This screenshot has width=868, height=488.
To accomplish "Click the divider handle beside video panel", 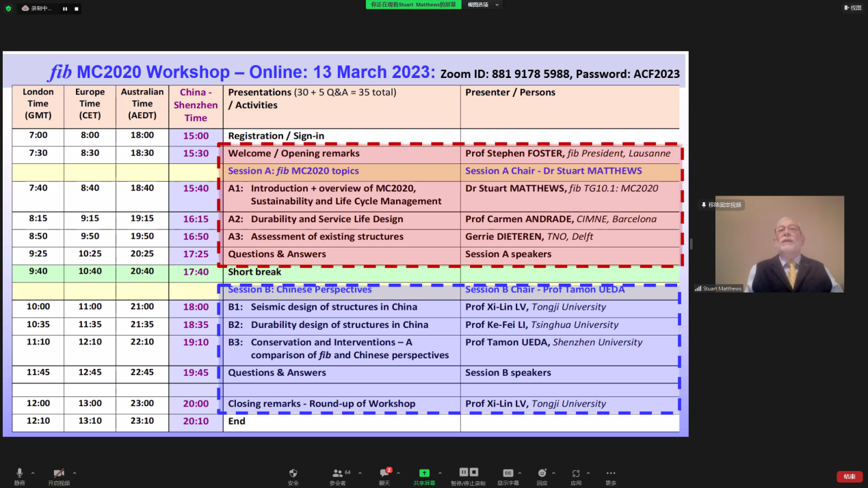I will (691, 244).
